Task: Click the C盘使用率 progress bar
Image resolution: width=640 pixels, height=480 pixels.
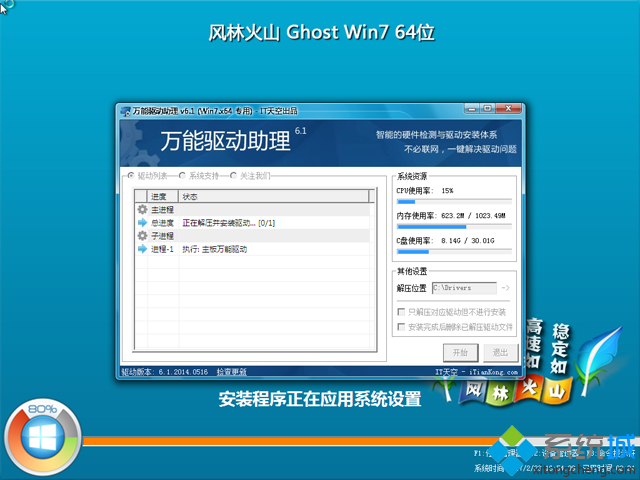Action: click(x=454, y=252)
